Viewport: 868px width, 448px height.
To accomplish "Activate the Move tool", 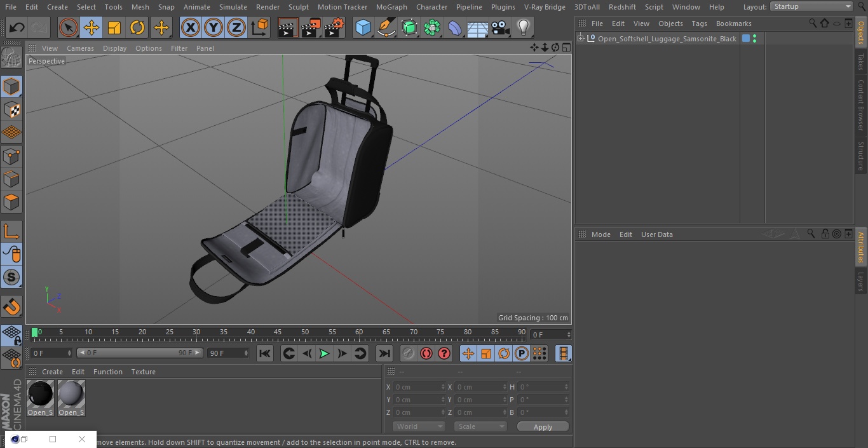I will point(92,27).
